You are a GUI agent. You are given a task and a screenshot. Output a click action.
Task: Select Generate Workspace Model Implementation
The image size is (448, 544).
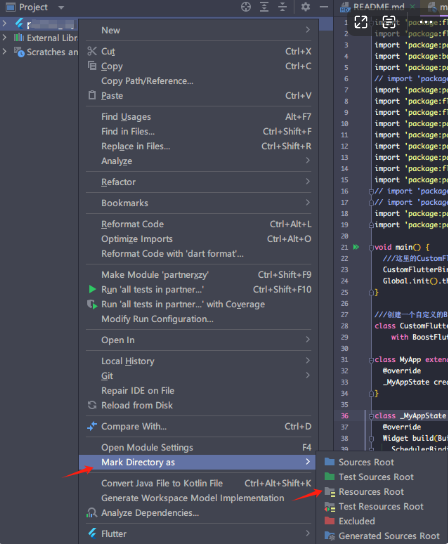198,498
